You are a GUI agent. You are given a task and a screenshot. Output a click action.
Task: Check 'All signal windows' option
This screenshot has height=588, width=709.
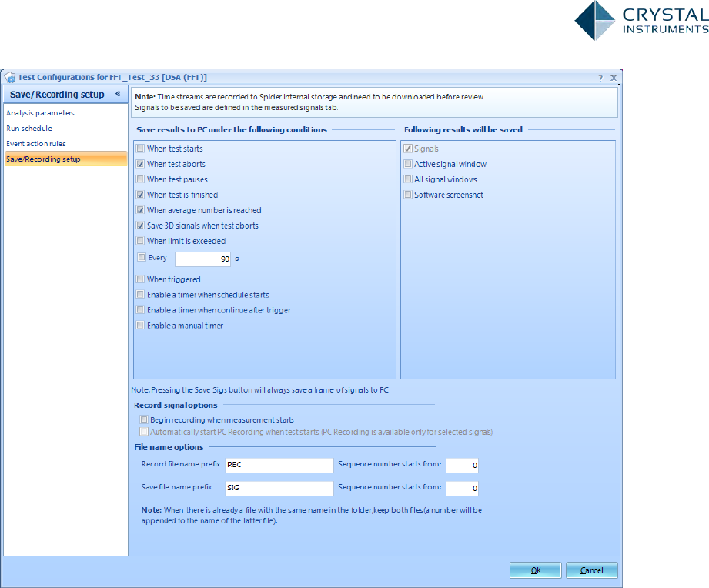408,179
